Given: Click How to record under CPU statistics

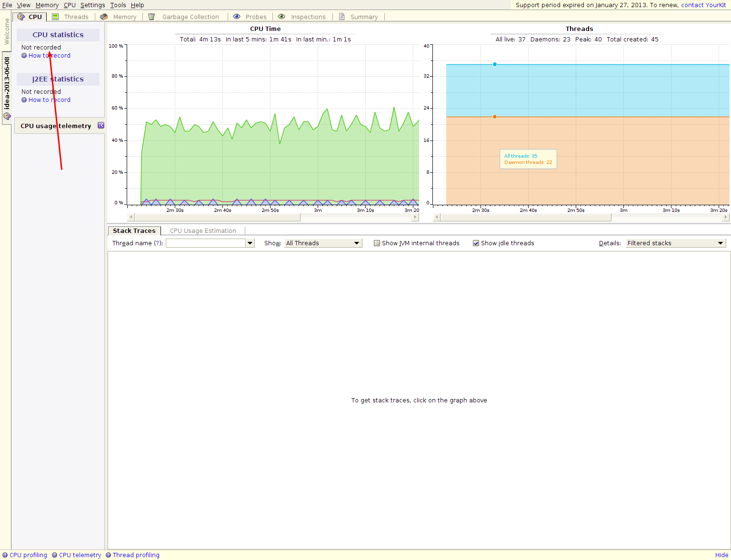Looking at the screenshot, I should click(50, 56).
